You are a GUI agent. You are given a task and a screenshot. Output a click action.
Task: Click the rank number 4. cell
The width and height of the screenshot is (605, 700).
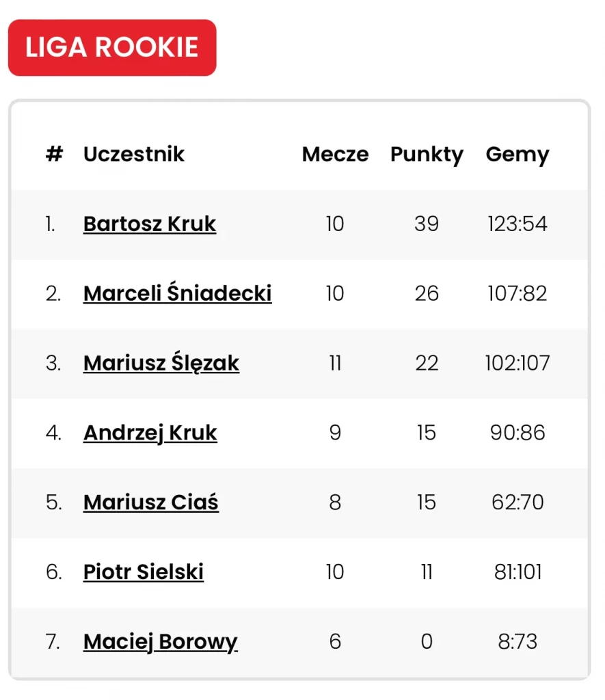(53, 433)
